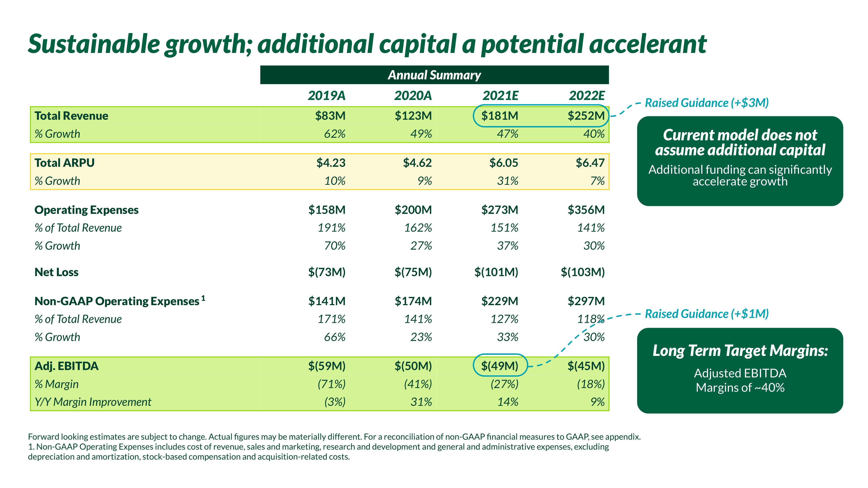
Task: Click the $(59M) adjusted EBITDA value
Action: tap(327, 366)
